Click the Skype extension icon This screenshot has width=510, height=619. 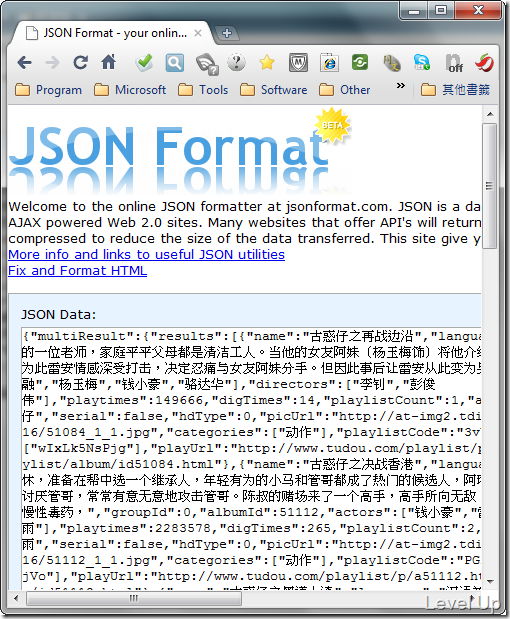click(x=422, y=62)
